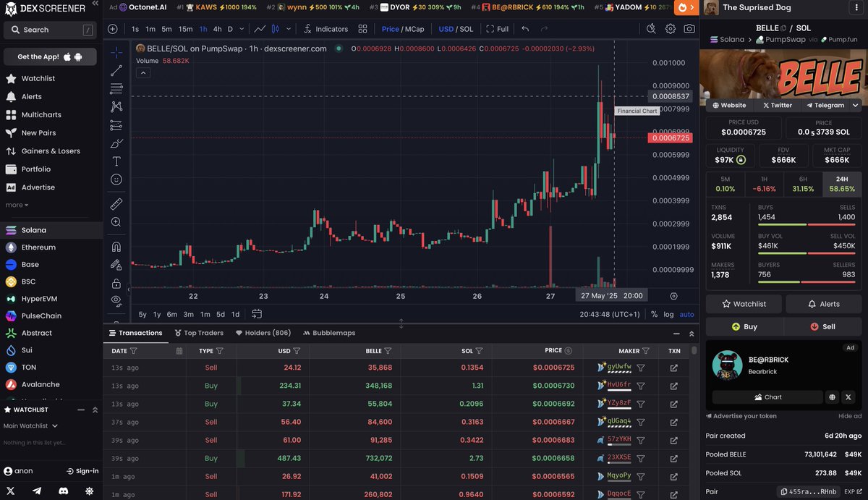
Task: Hide all drawings with eye icon
Action: coord(116,300)
